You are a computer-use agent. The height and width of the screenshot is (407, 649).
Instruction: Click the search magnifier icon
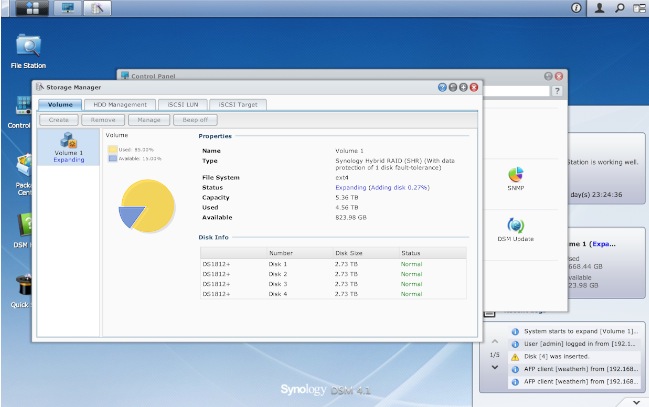pyautogui.click(x=620, y=8)
